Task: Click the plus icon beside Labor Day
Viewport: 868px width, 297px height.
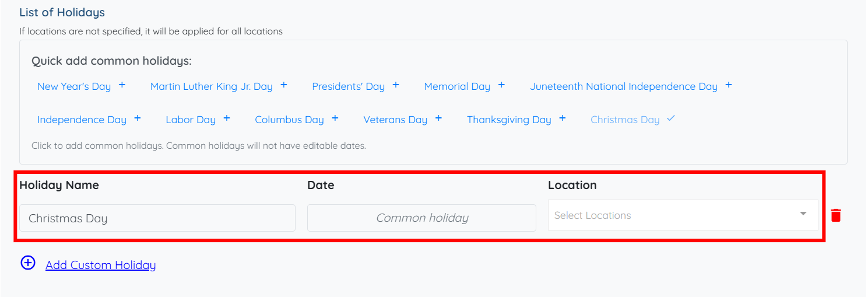Action: tap(227, 118)
